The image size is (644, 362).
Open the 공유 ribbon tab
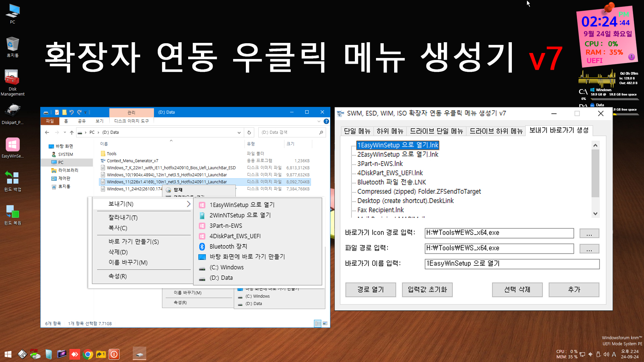(82, 121)
